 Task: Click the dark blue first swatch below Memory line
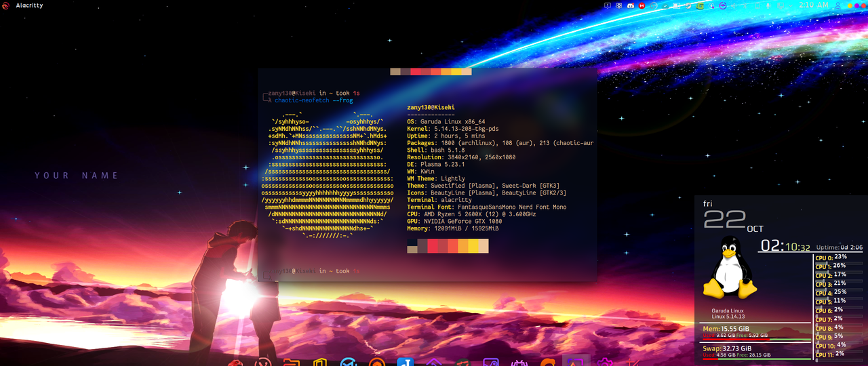tap(412, 242)
